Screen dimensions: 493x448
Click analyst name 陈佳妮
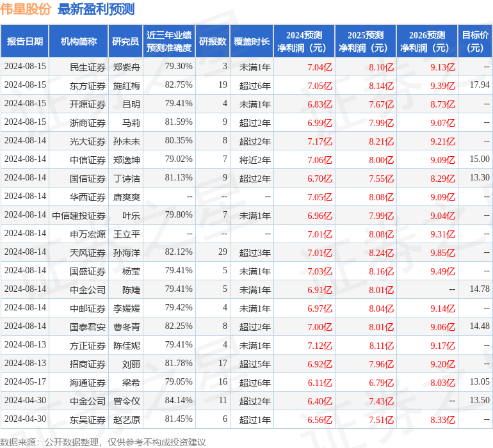(x=127, y=345)
